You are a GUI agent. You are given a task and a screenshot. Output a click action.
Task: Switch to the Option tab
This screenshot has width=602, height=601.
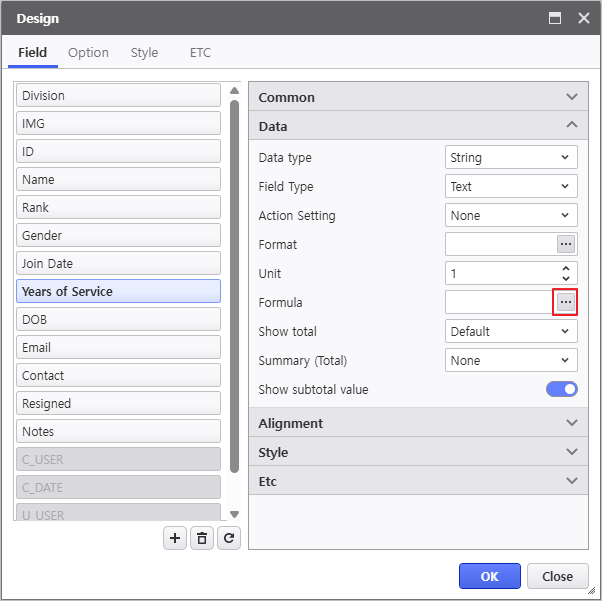click(88, 52)
